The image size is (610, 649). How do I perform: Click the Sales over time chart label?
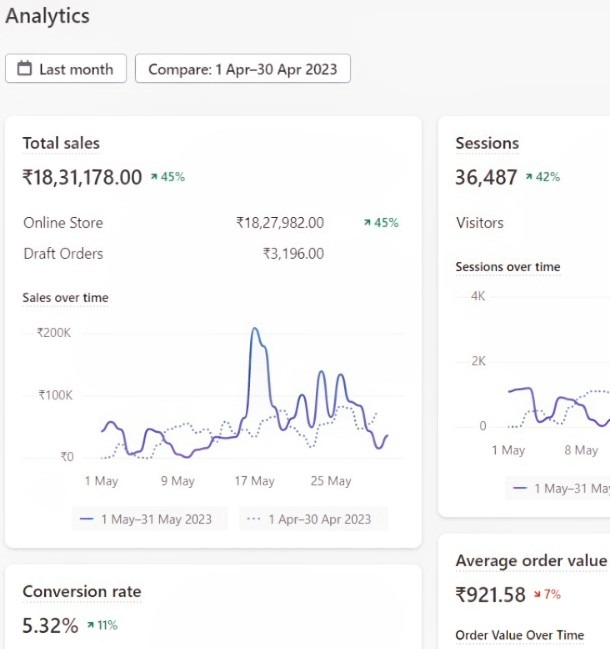pos(65,297)
